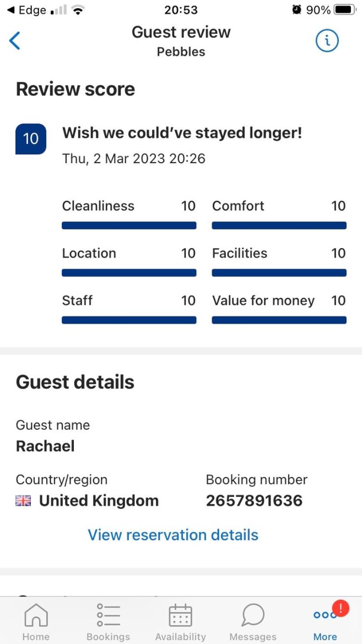The width and height of the screenshot is (362, 644).
Task: Open the Bookings tab
Action: (x=108, y=622)
